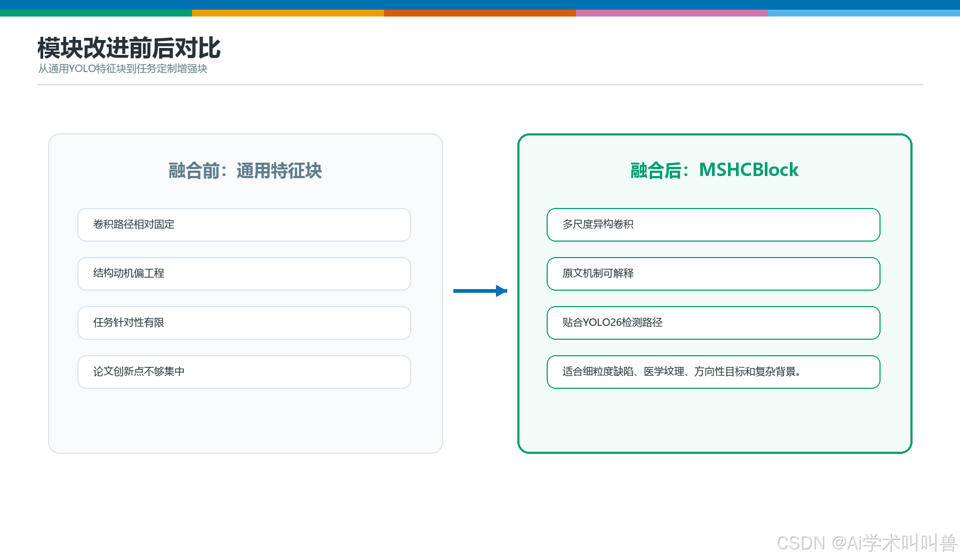This screenshot has height=560, width=960.
Task: Click the 适合细粒度缺陷、医学纹理 item box
Action: coord(714,372)
